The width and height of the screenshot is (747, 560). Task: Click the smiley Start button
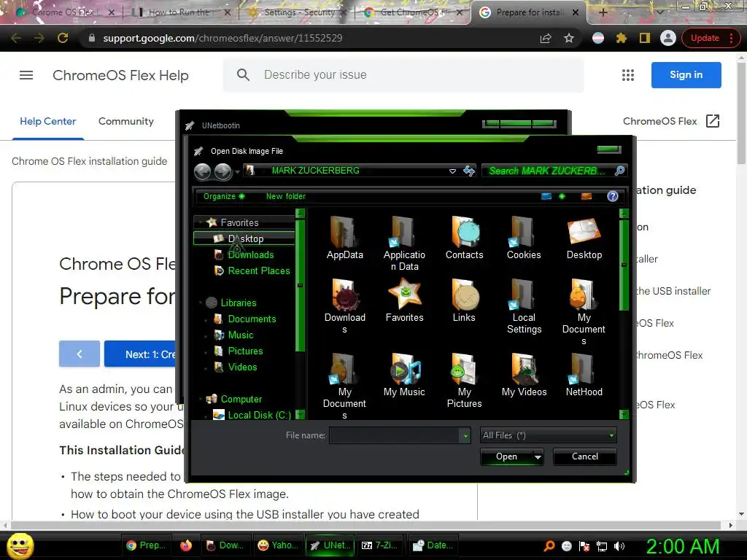(20, 546)
